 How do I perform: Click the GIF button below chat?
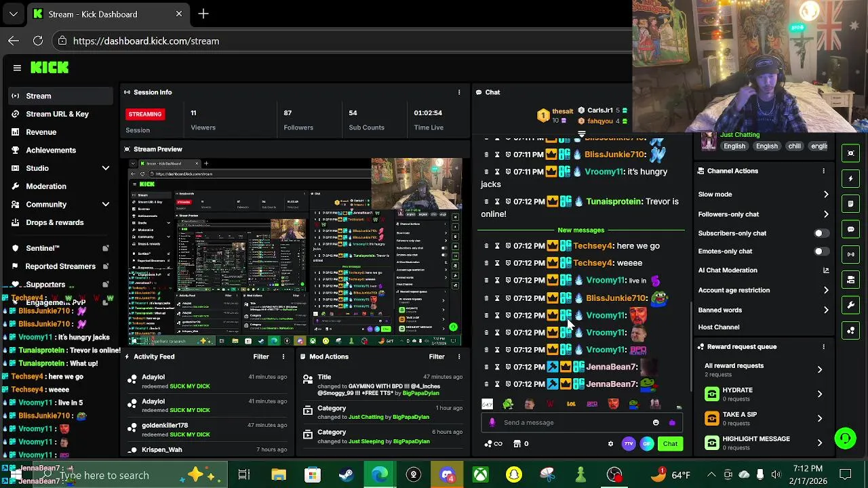[647, 444]
